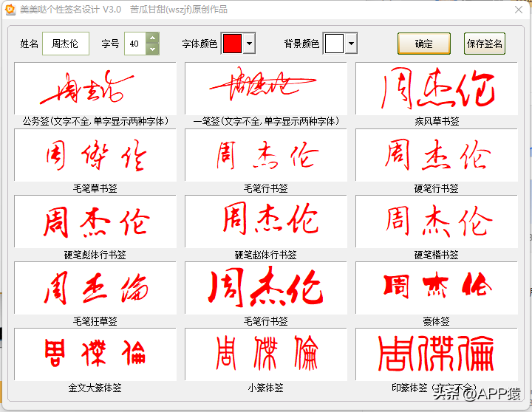Click the 毛笔狂草签 caption text
This screenshot has height=412, width=532.
[95, 321]
